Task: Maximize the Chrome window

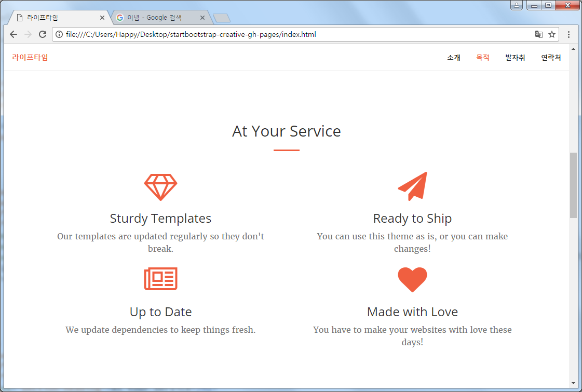Action: click(548, 5)
